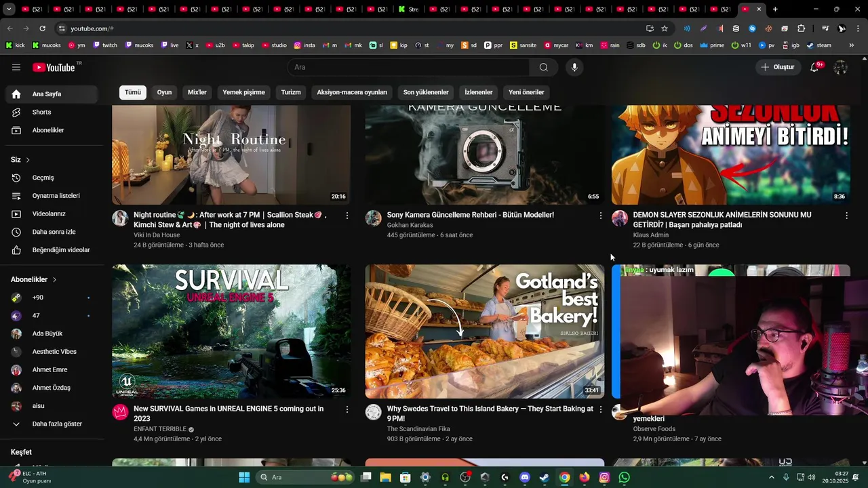The image size is (868, 488).
Task: Open Firefox from the taskbar
Action: (585, 477)
